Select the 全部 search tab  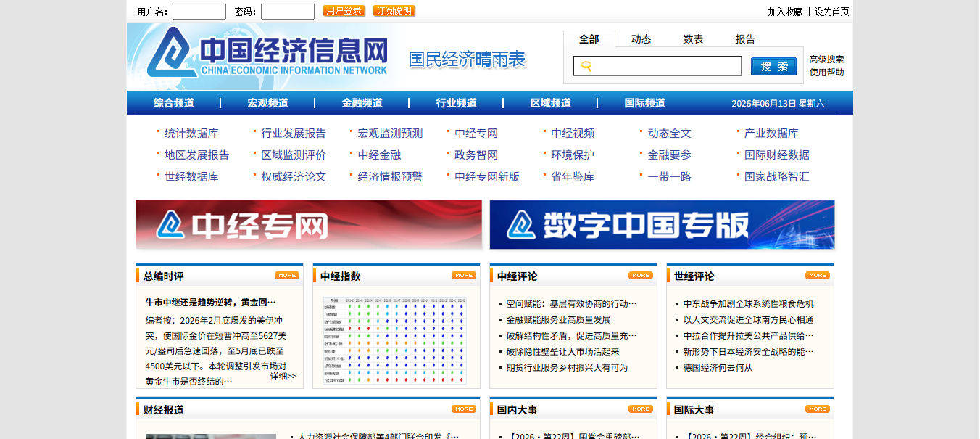(x=589, y=39)
